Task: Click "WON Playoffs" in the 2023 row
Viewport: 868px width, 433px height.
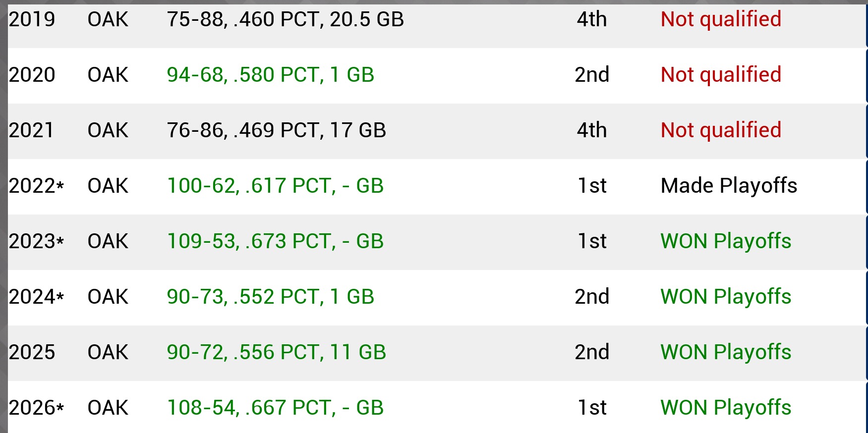Action: (x=726, y=242)
